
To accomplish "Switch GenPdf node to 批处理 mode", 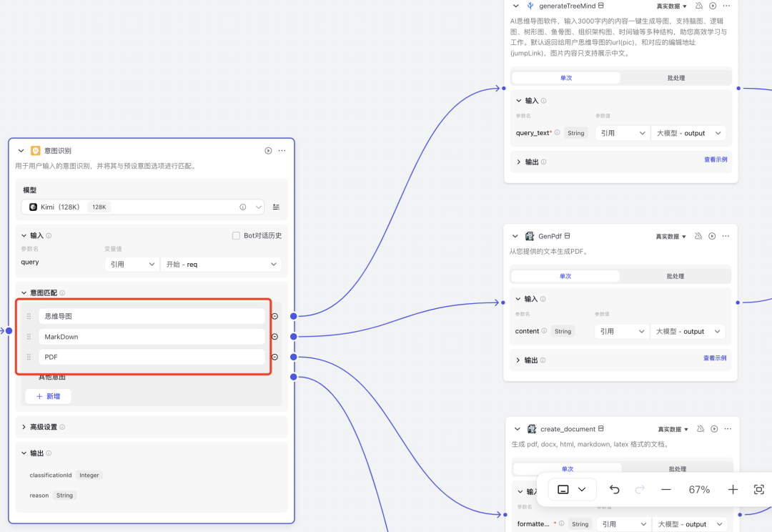I will click(675, 275).
